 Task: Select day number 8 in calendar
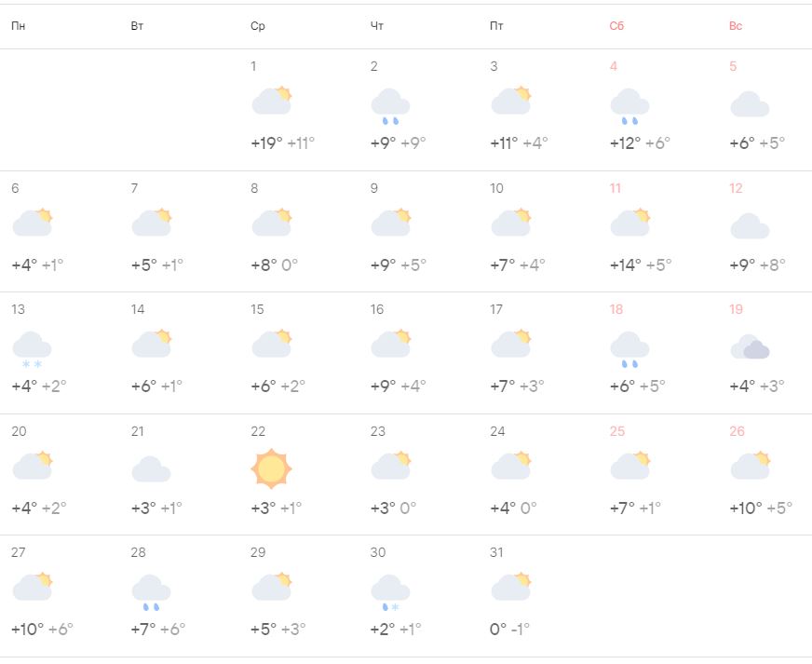pos(254,188)
